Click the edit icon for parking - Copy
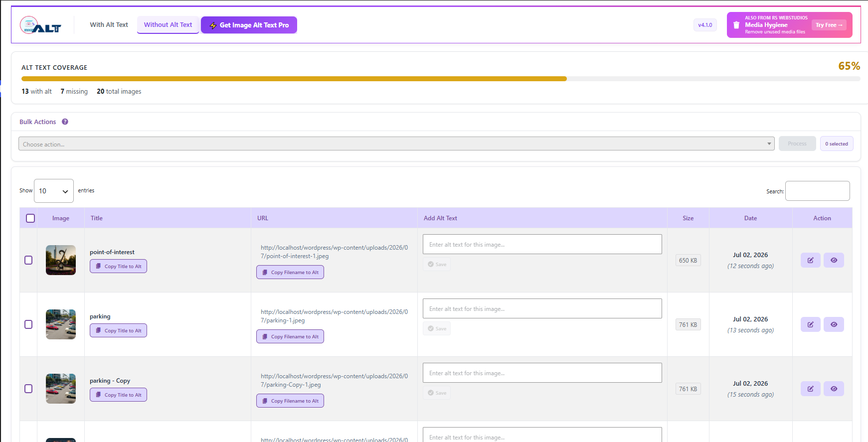Viewport: 868px width, 442px height. [x=811, y=389]
